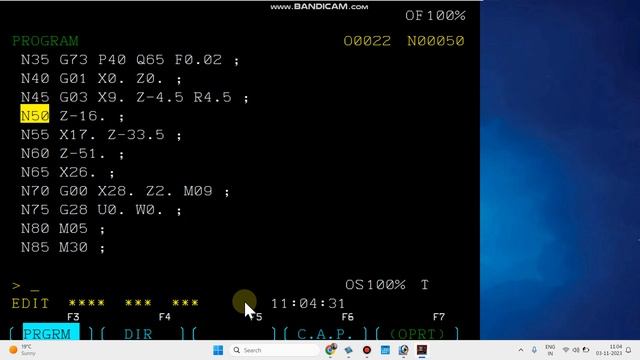Open the notification bell icon
This screenshot has width=640, height=360.
tap(629, 350)
